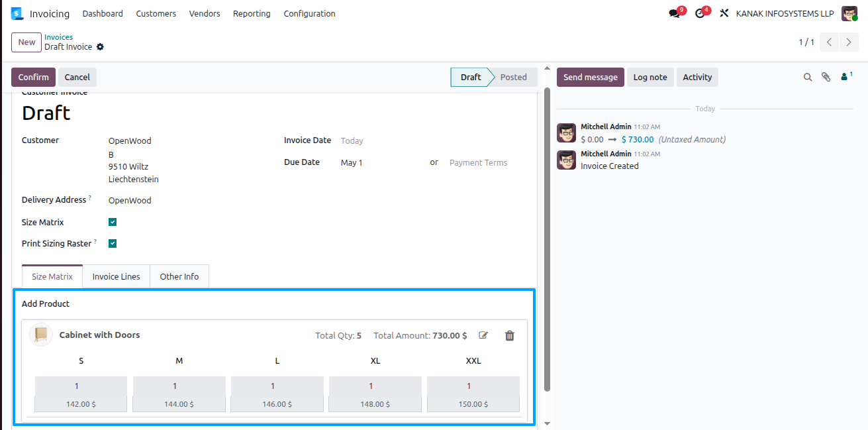Image resolution: width=868 pixels, height=430 pixels.
Task: Click the XXL size quantity cell
Action: (x=473, y=386)
